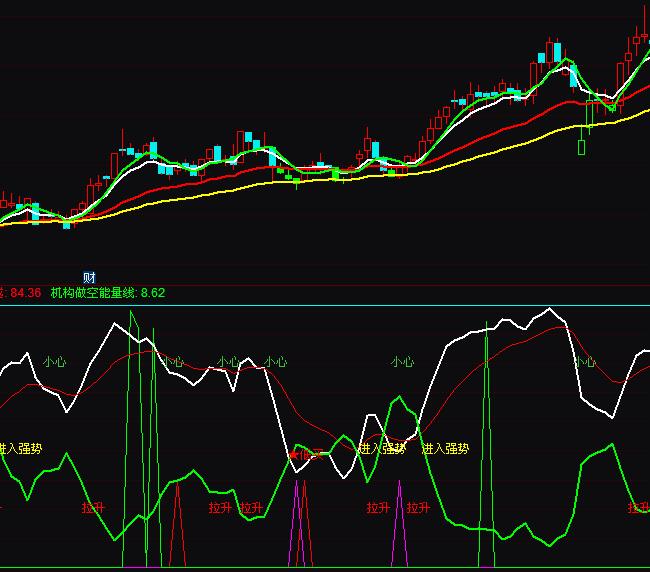The image size is (650, 572).
Task: Click the rightmost 小心 warning label
Action: (x=584, y=361)
